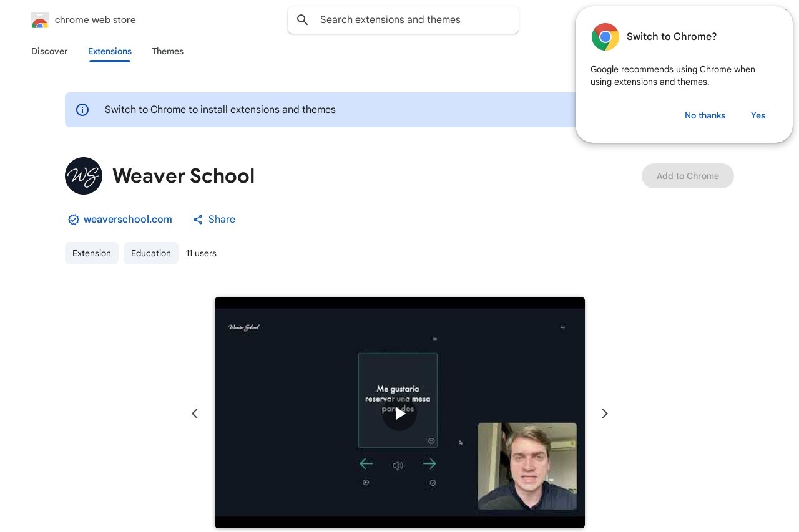Click the small circle icon below left arrow
Screen dimensions: 799x532
[366, 482]
